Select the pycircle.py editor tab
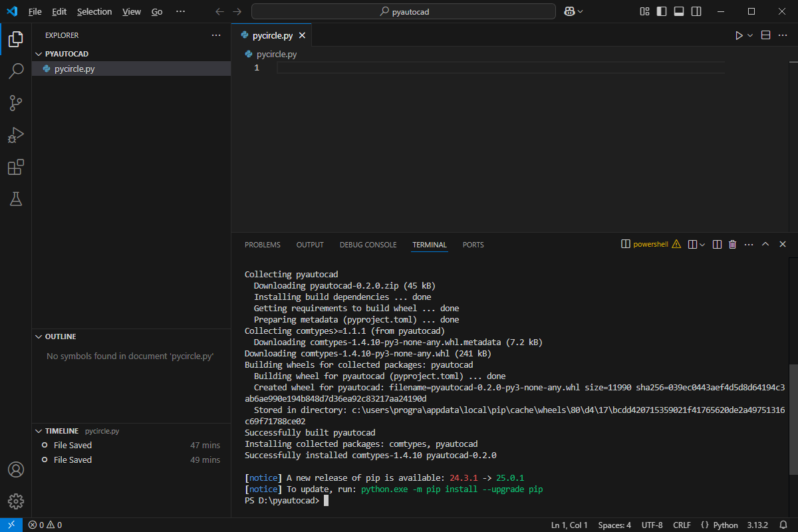The image size is (798, 532). tap(272, 36)
